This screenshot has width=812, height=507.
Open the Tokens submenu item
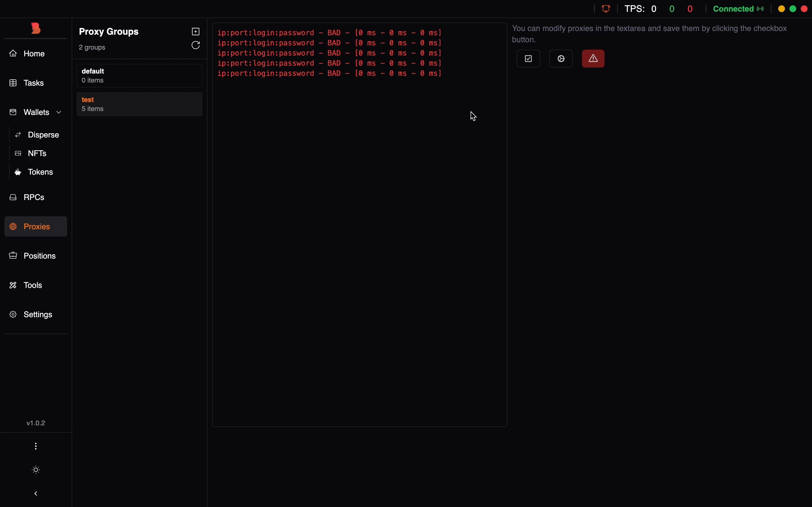40,172
